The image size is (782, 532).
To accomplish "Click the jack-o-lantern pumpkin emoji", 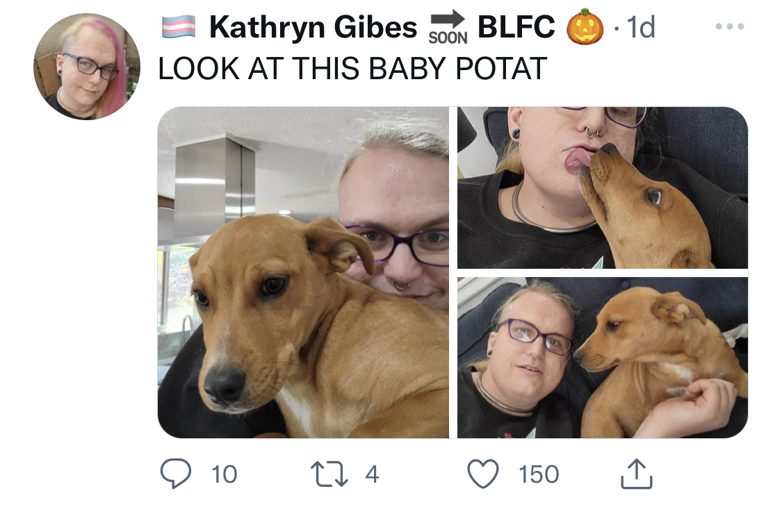I will (585, 27).
